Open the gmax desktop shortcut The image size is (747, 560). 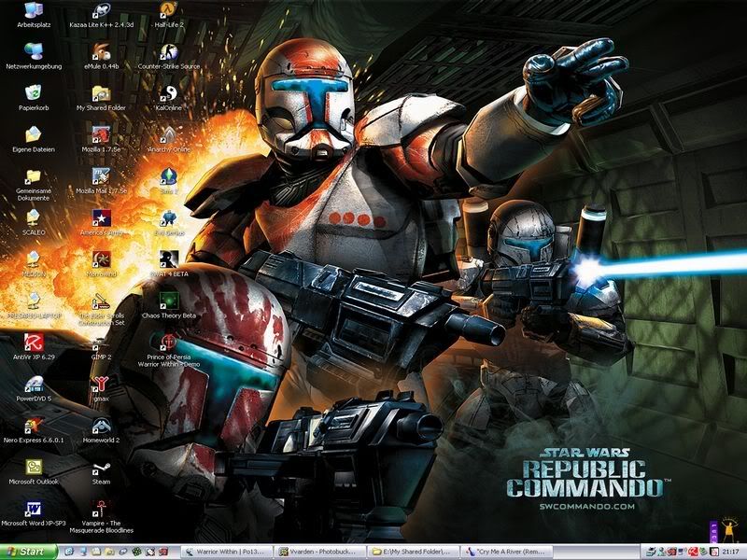[101, 388]
